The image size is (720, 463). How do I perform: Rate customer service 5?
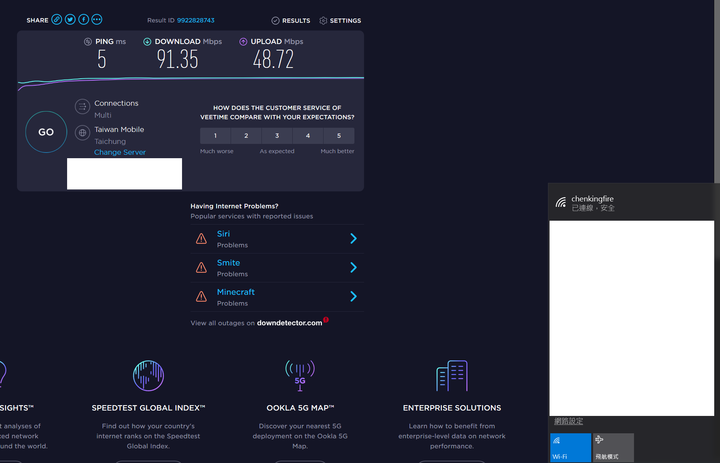point(339,136)
